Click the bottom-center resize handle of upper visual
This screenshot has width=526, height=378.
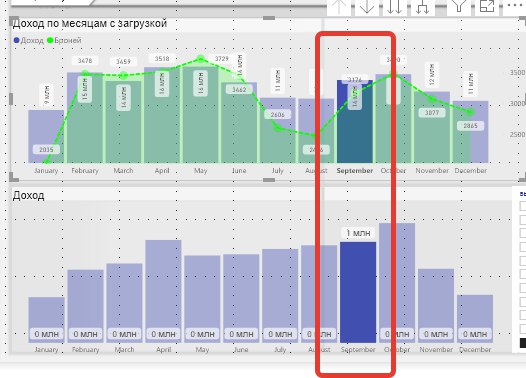tap(269, 180)
